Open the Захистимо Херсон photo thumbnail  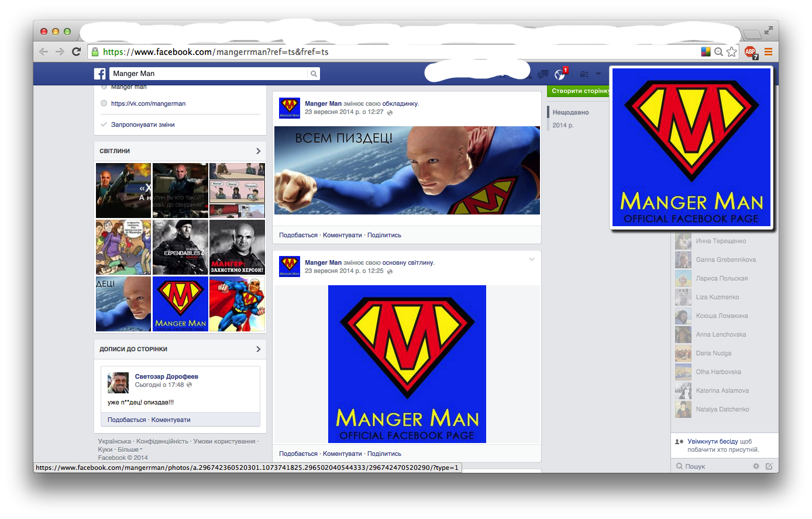coord(237,247)
